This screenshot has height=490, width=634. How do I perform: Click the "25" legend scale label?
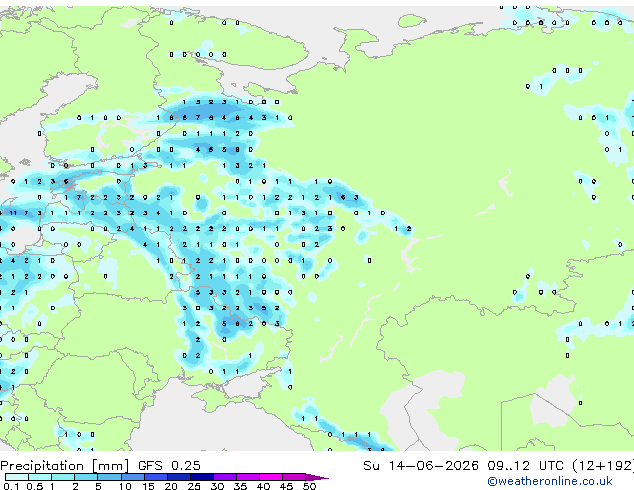[194, 486]
